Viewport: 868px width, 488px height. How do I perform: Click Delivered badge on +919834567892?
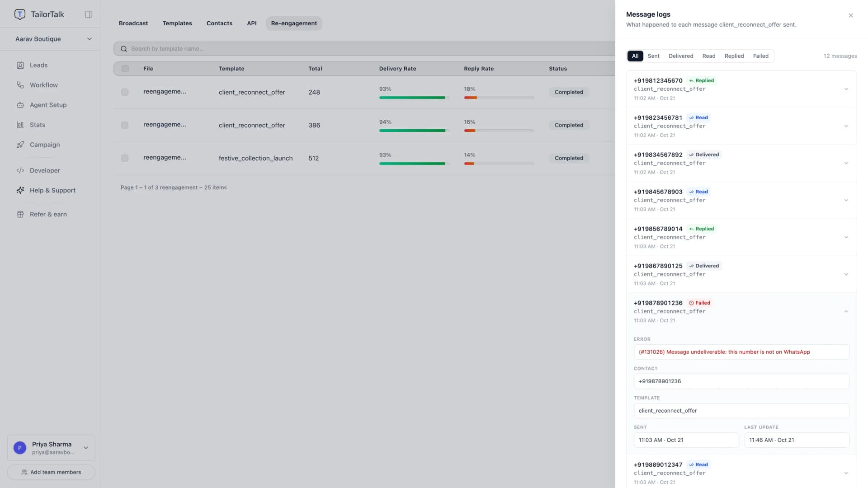[x=704, y=155]
